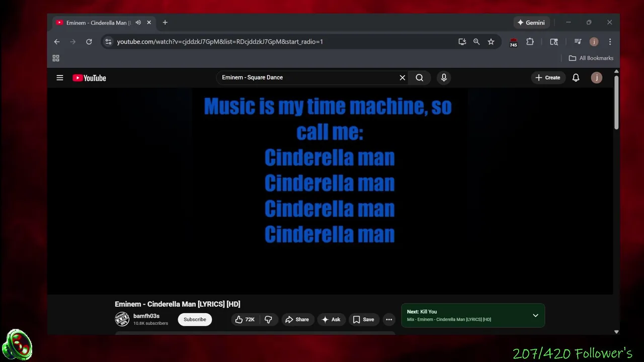The height and width of the screenshot is (362, 644).
Task: Open Gemini in Chrome
Action: point(531,23)
